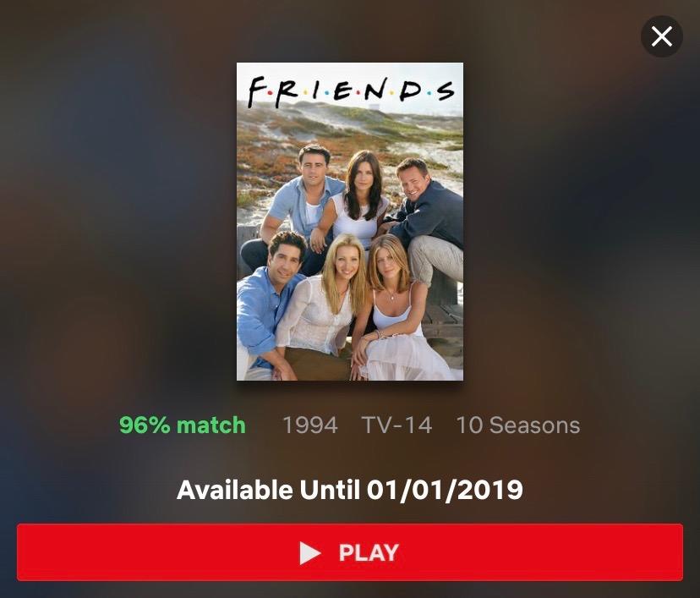Click the FRIENDS title logo on poster
Screen dimensions: 700x598
(x=351, y=91)
